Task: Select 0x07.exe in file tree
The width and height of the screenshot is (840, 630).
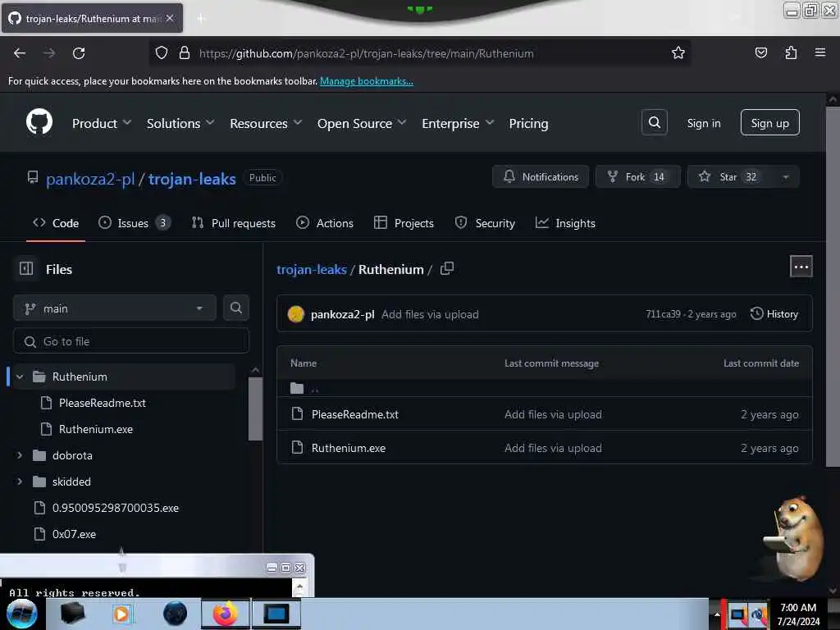Action: 74,534
